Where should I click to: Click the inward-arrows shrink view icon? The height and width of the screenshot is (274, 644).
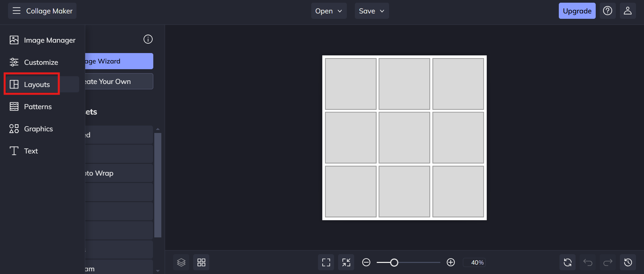tap(346, 262)
